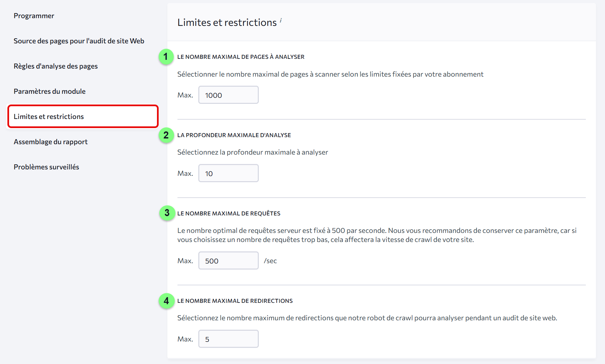
Task: Click description about pages à scanner selon abonnement
Action: coord(330,74)
